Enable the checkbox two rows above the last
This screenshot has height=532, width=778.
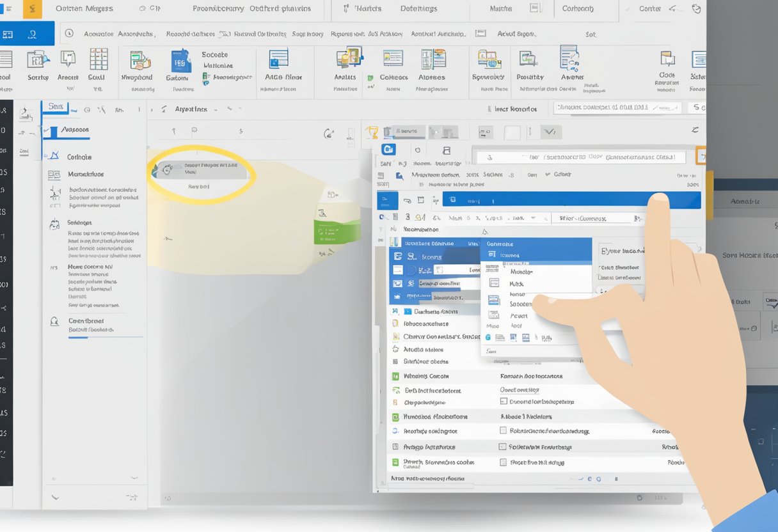tap(503, 431)
